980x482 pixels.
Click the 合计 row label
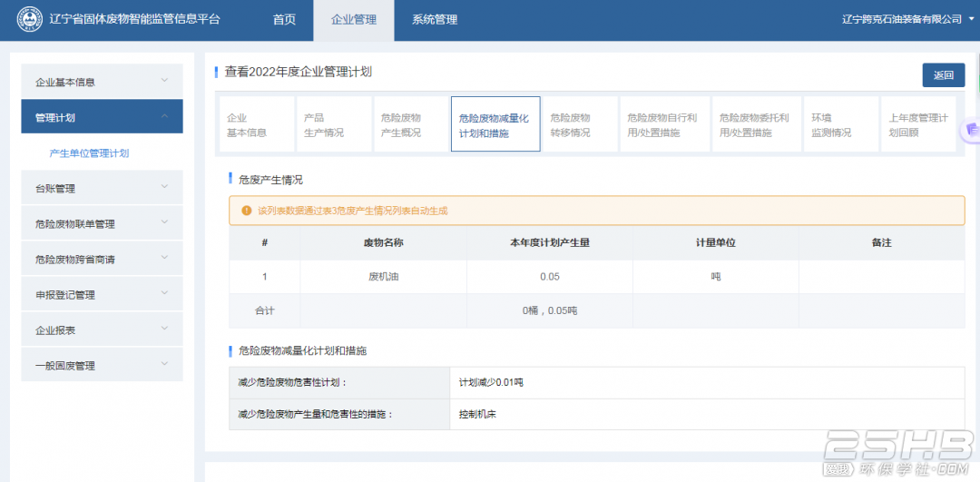pyautogui.click(x=265, y=310)
